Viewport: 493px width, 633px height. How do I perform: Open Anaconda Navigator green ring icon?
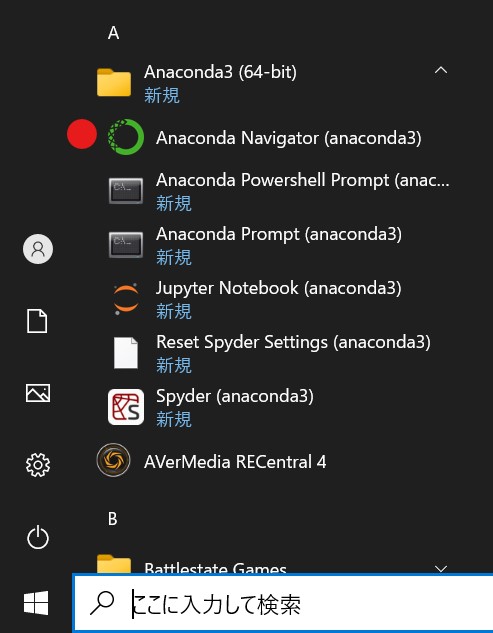click(x=126, y=137)
